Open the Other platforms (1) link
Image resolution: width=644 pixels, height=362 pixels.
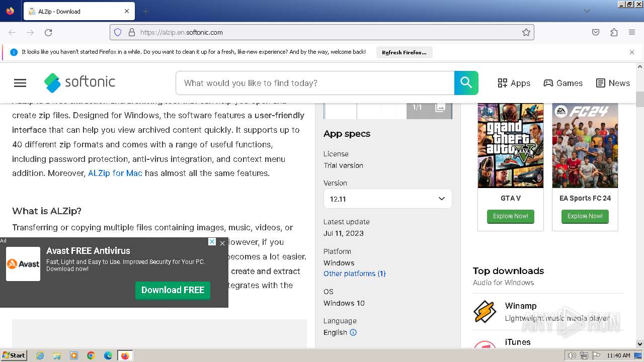(x=355, y=274)
